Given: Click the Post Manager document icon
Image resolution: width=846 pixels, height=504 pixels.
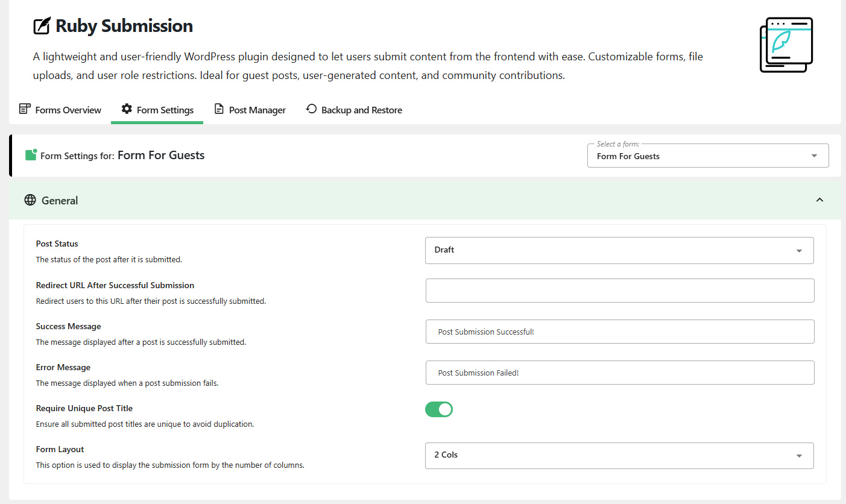Looking at the screenshot, I should point(219,109).
